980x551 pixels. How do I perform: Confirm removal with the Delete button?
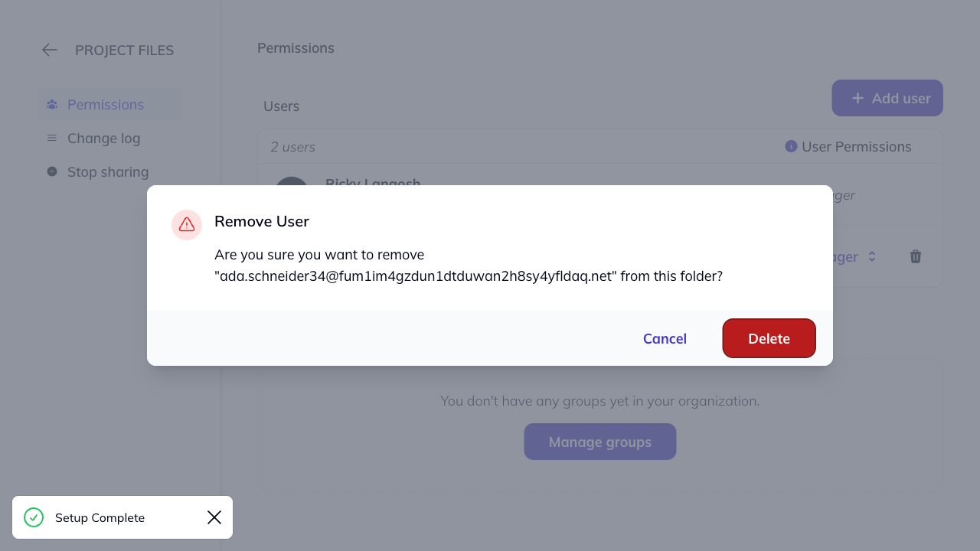coord(769,338)
